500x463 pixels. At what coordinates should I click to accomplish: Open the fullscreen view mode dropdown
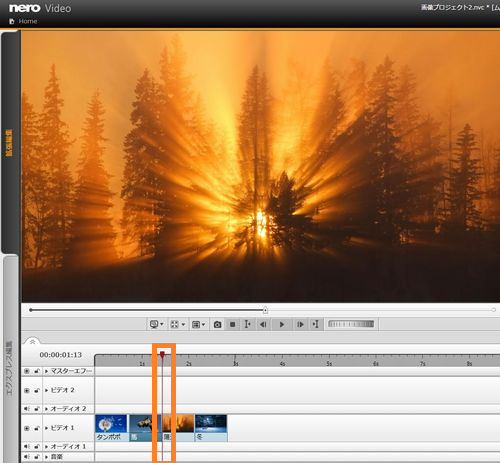pos(178,324)
